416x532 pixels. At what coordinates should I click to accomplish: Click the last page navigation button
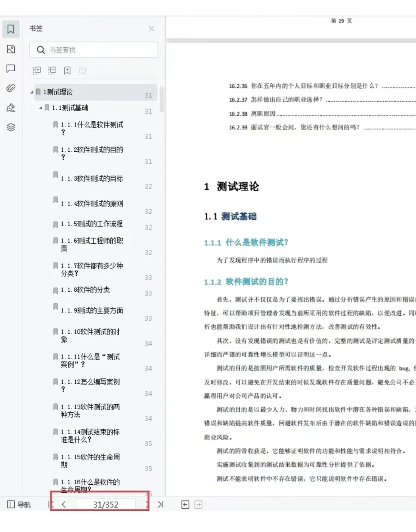(x=161, y=504)
